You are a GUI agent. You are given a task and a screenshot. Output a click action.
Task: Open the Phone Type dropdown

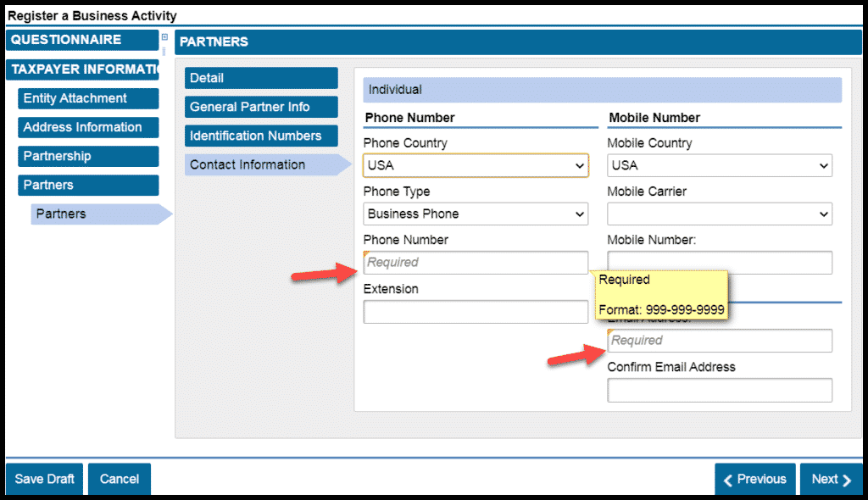pos(476,214)
